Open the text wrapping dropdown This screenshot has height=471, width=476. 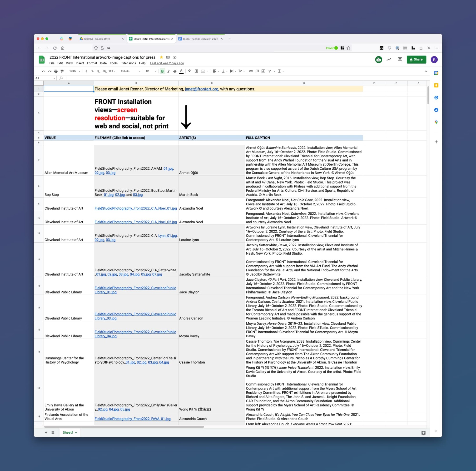(233, 71)
